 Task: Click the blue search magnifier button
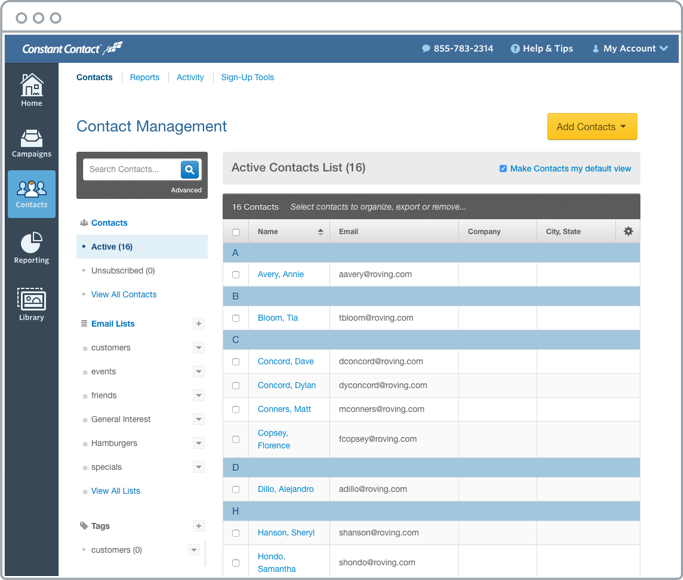189,169
